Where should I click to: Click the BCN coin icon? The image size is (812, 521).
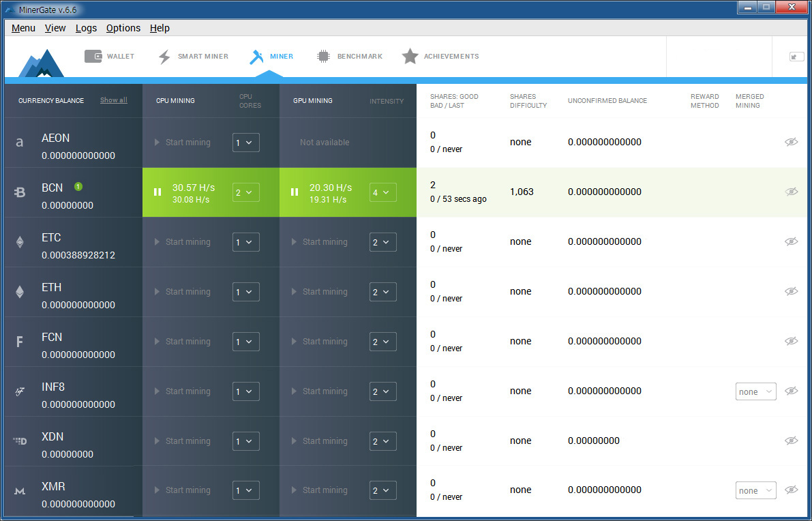point(20,192)
